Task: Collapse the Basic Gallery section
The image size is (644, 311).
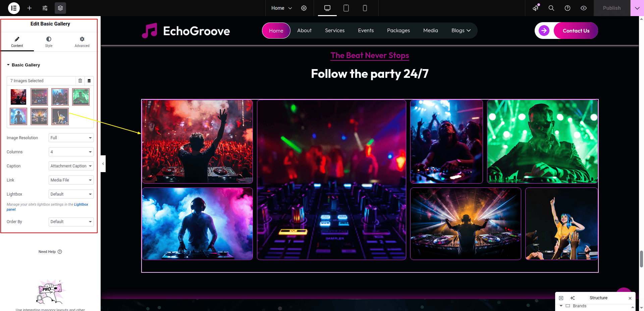Action: pyautogui.click(x=23, y=65)
